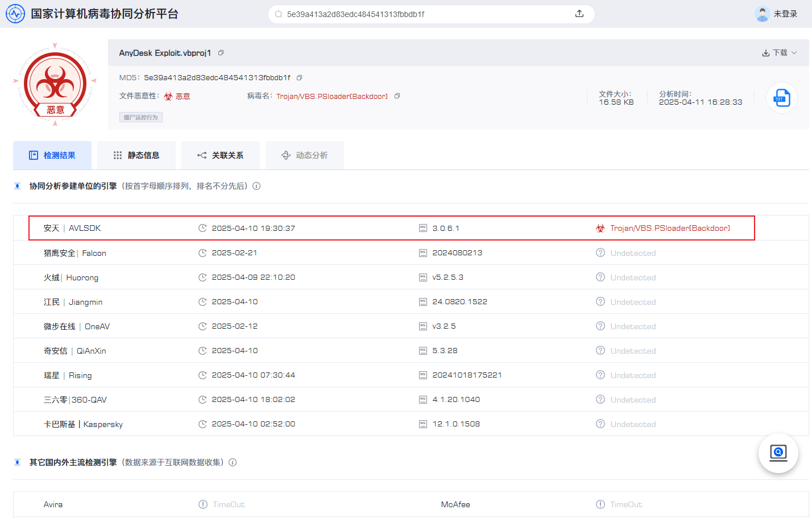Switch to the 关联关系 tab
Viewport: 812px width, 518px height.
point(221,155)
